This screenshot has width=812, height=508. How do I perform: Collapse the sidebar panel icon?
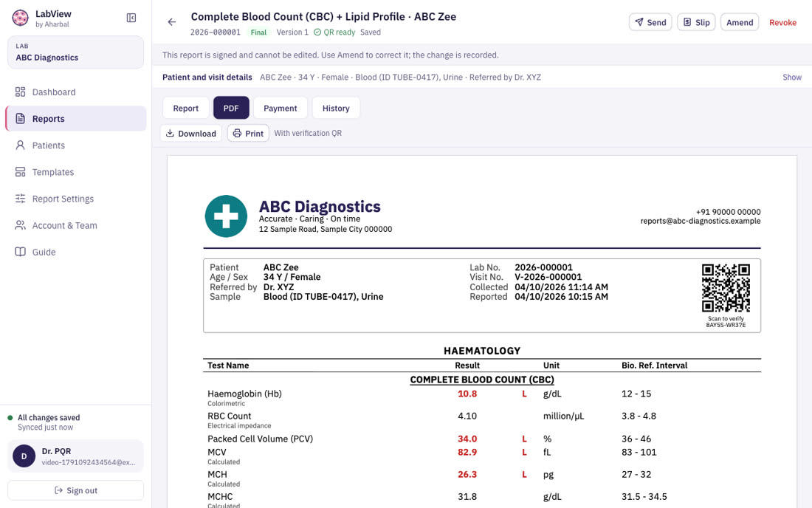[131, 18]
